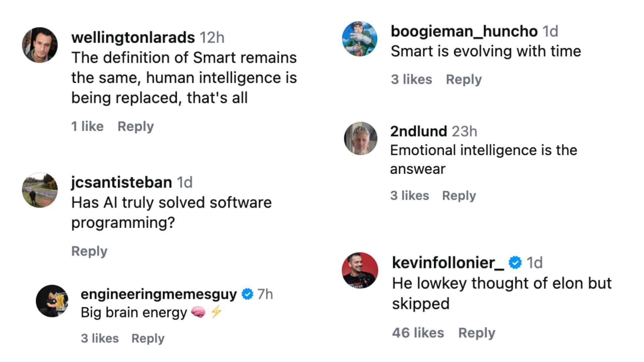View the 1 like on wellingtonlarads' comment
This screenshot has height=362, width=644.
click(x=87, y=126)
